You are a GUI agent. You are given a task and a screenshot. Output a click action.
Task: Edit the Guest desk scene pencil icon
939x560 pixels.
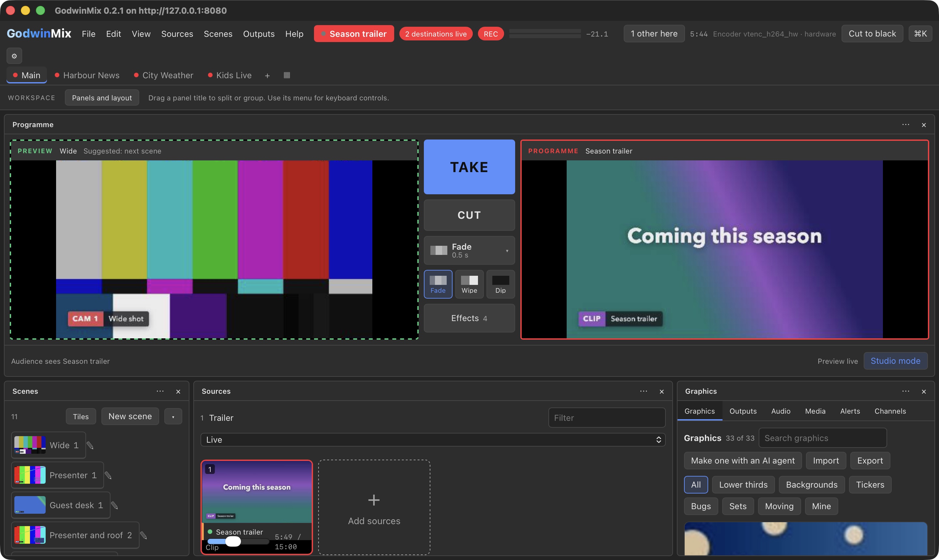pyautogui.click(x=115, y=505)
